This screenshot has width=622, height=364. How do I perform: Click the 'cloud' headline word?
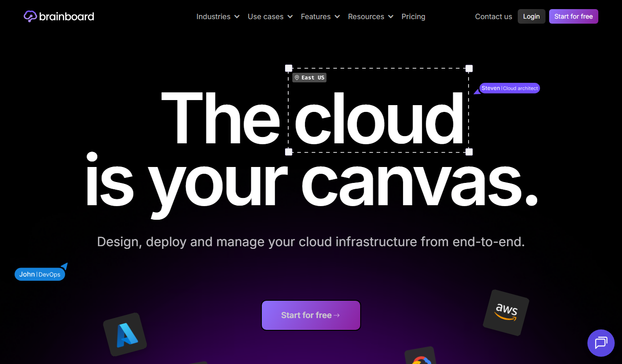coord(379,118)
